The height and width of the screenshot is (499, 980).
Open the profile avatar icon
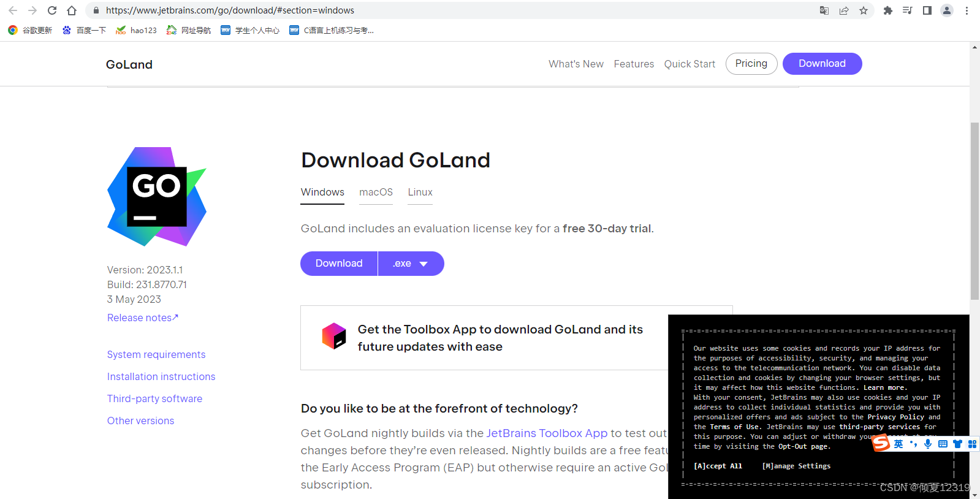(x=947, y=10)
